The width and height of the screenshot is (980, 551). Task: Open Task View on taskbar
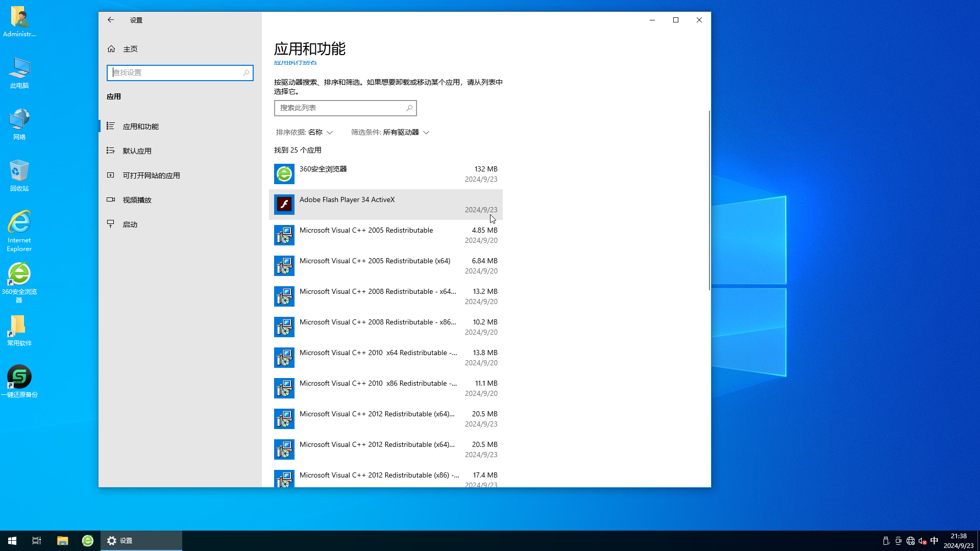click(37, 541)
